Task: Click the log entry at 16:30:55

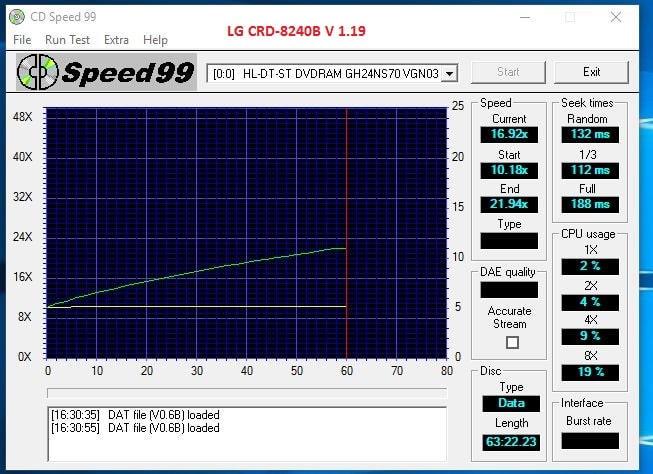Action: (x=135, y=428)
